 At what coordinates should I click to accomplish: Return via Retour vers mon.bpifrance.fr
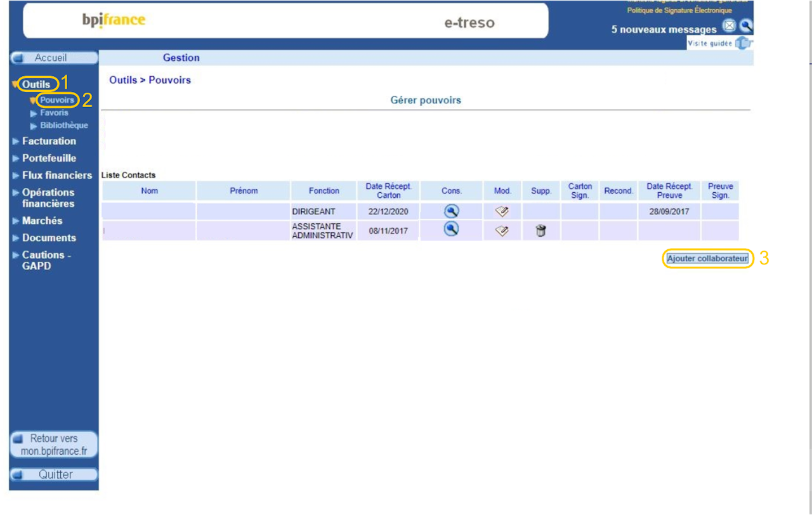click(54, 445)
